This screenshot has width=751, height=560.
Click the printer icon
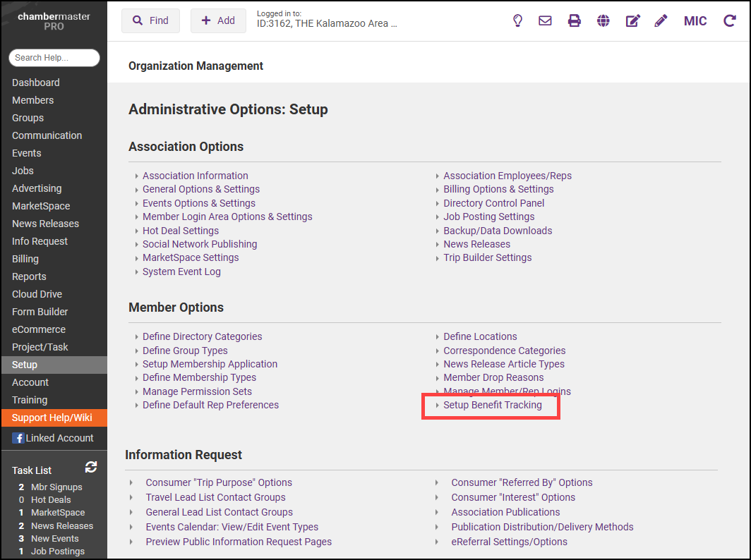[575, 21]
